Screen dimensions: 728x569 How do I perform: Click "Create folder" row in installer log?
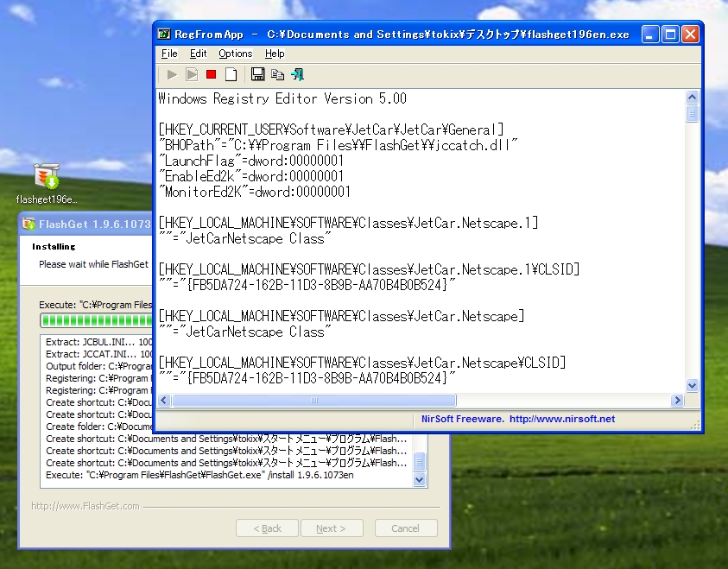point(99,427)
